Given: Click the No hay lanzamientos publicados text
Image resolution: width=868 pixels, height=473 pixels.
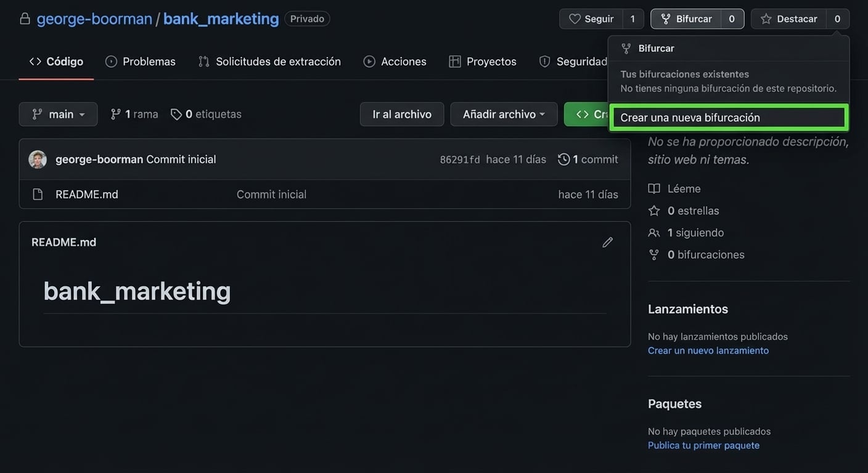Looking at the screenshot, I should pos(718,336).
